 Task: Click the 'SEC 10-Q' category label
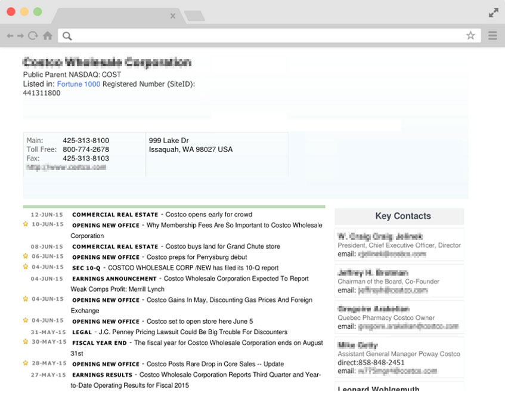[86, 268]
